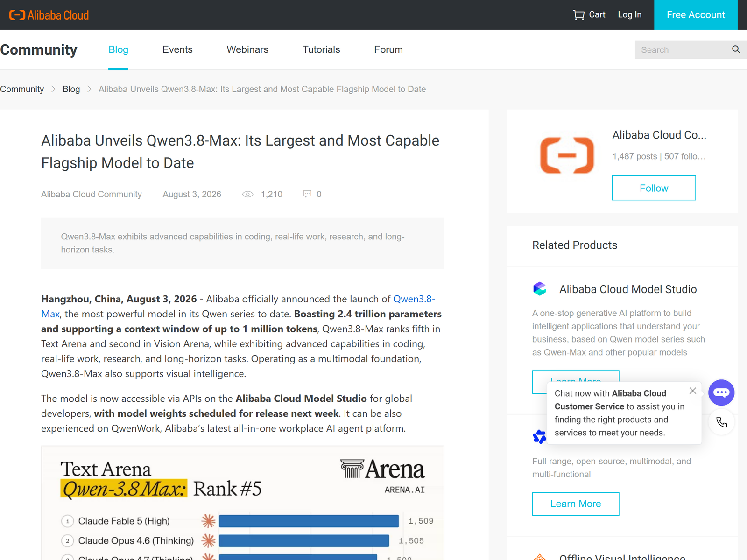Click the Offline Visual Intelligence product title
747x560 pixels.
tap(622, 556)
